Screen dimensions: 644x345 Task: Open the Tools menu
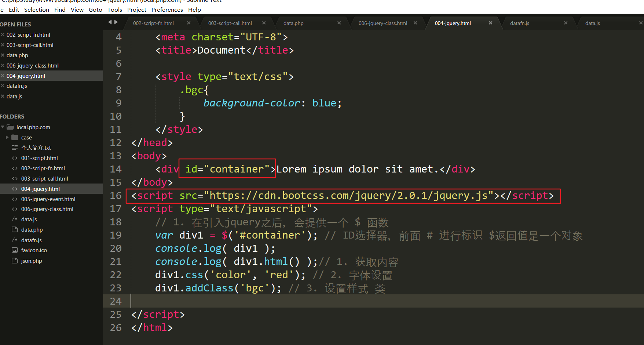pyautogui.click(x=114, y=10)
